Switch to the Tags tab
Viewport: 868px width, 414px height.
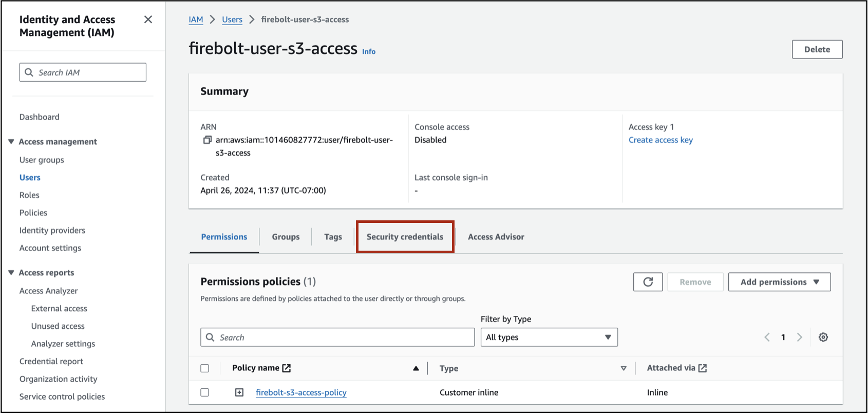pos(333,237)
